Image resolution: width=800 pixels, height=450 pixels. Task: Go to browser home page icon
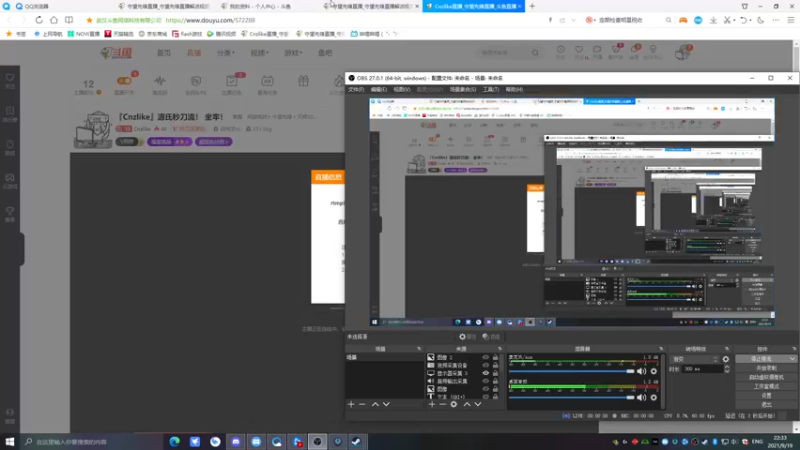click(54, 20)
